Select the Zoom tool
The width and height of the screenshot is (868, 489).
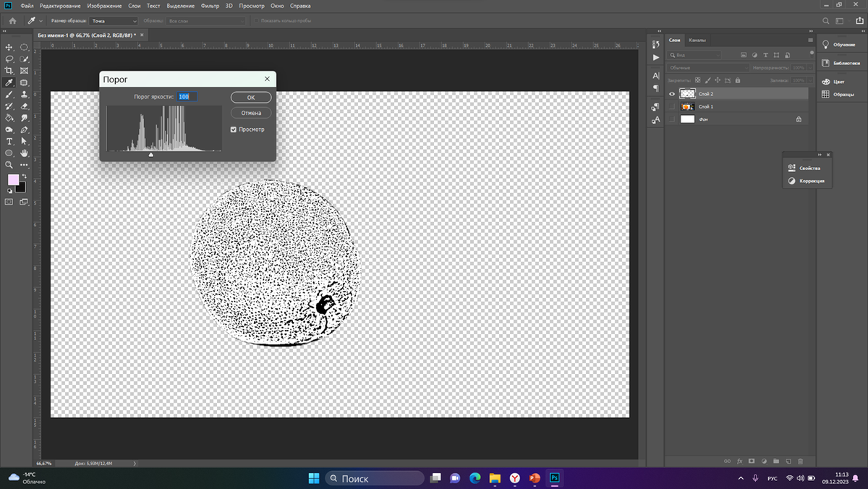(9, 164)
